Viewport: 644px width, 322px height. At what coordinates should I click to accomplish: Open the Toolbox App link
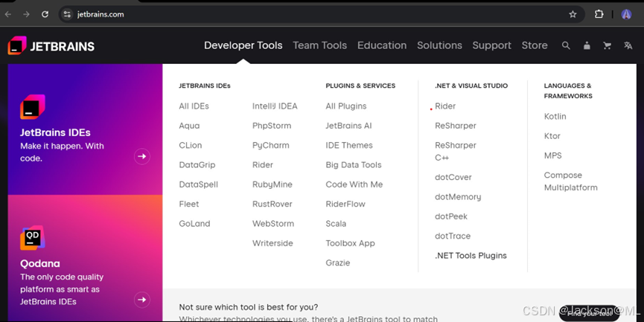[x=351, y=243]
